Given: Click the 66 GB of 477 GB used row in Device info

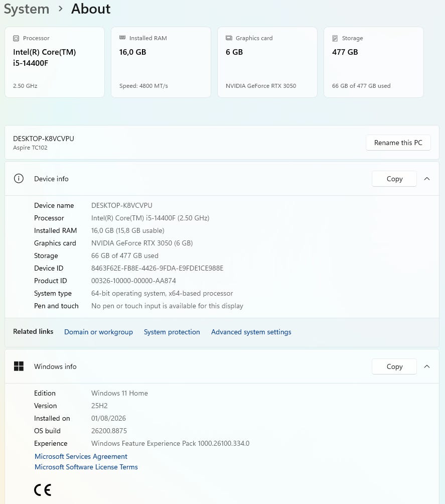Looking at the screenshot, I should pos(124,256).
